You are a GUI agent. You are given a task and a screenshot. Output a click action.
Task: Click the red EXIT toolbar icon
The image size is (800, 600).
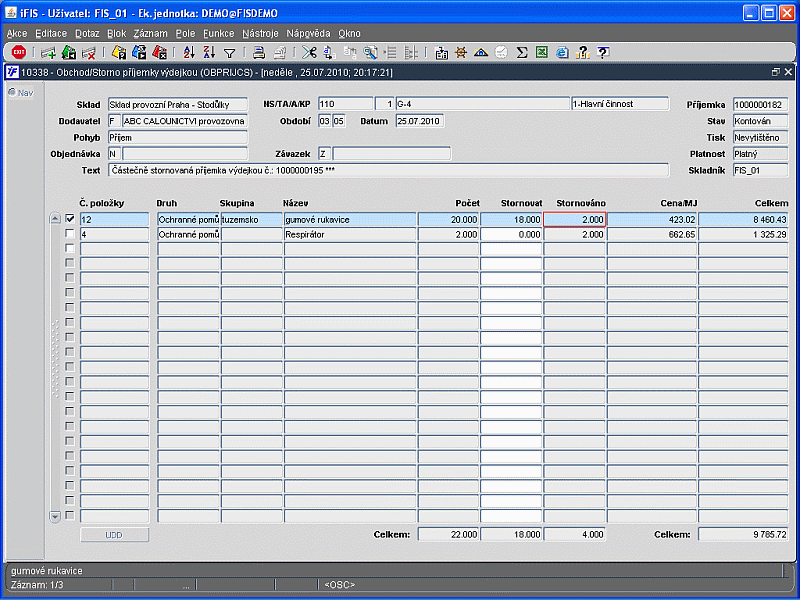(x=18, y=52)
